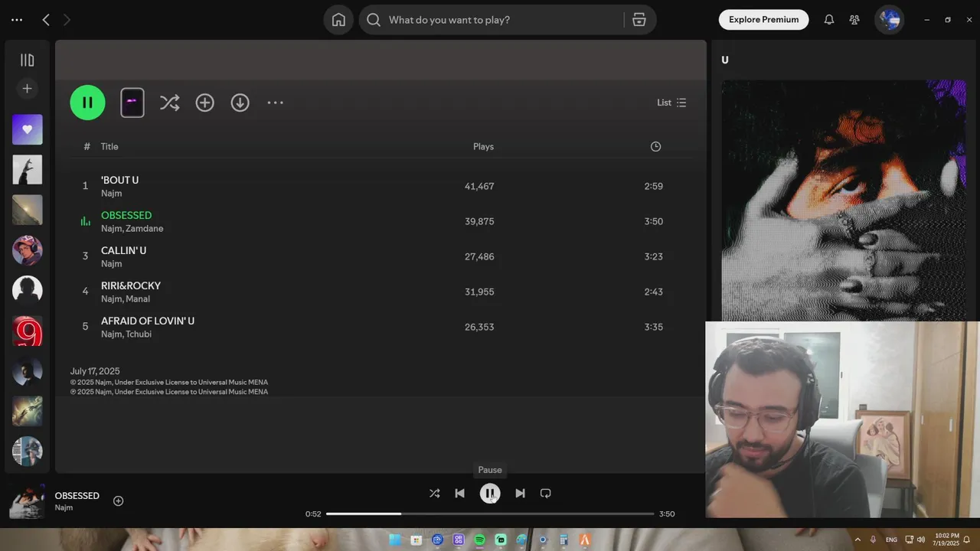Sort tracks by Title column
The width and height of the screenshot is (980, 551).
click(109, 146)
